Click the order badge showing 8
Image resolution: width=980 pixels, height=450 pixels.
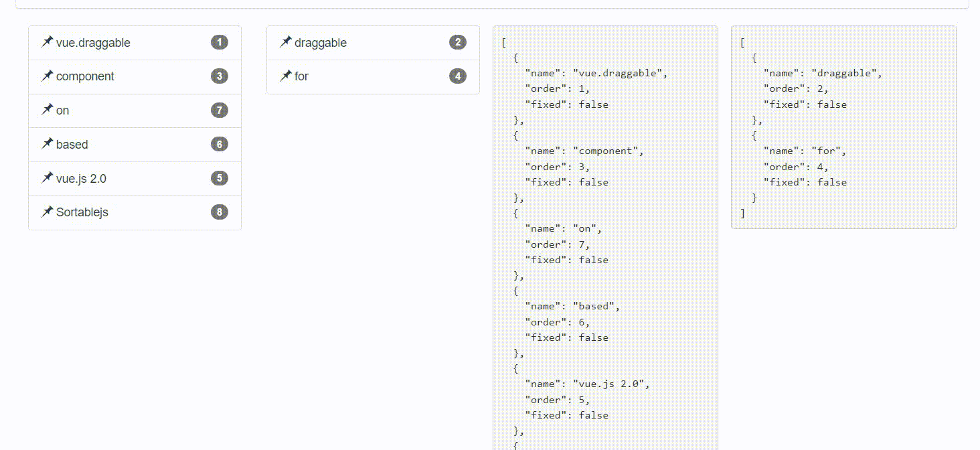coord(219,212)
